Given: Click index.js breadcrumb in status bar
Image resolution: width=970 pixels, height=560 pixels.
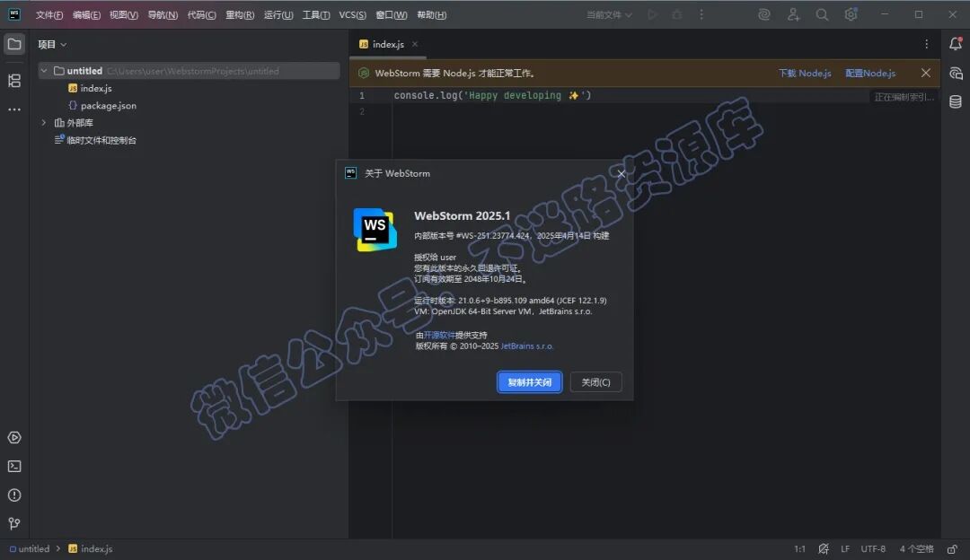Looking at the screenshot, I should [91, 549].
